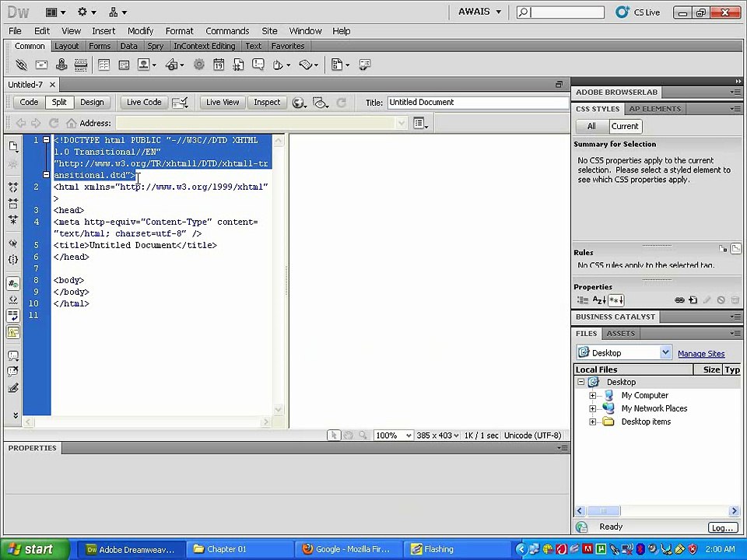This screenshot has height=560, width=747.
Task: Open Preview in Browser globe icon
Action: pos(299,103)
